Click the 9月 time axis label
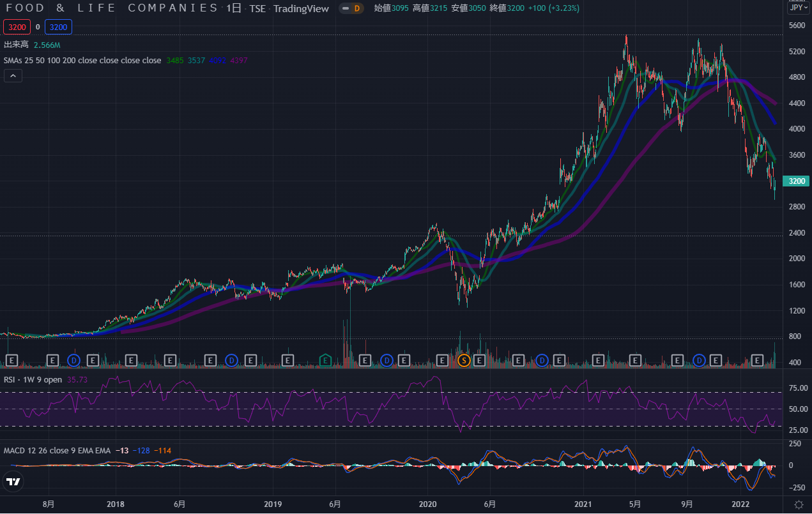812x514 pixels. (x=687, y=504)
